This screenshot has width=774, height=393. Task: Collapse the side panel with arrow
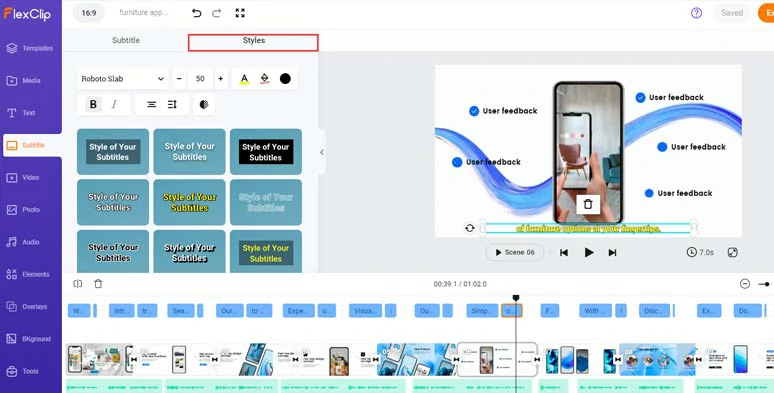(322, 152)
